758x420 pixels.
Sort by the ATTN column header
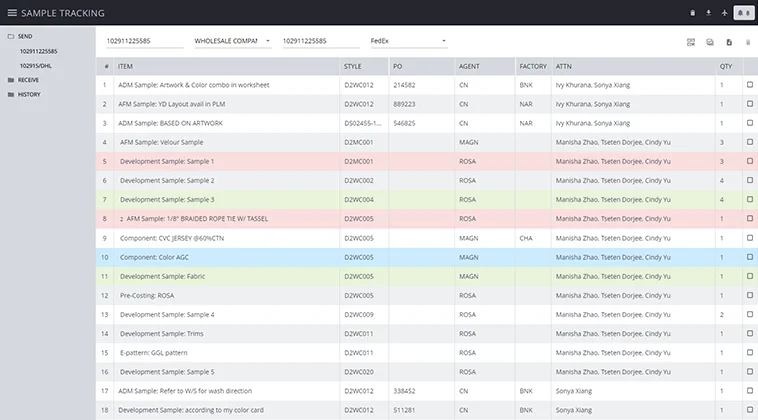tap(563, 66)
